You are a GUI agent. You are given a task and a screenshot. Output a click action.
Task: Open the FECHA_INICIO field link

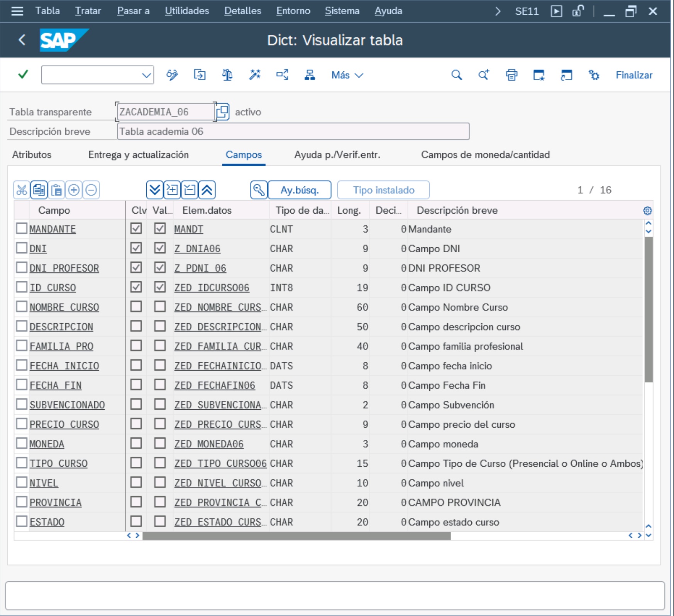[64, 366]
